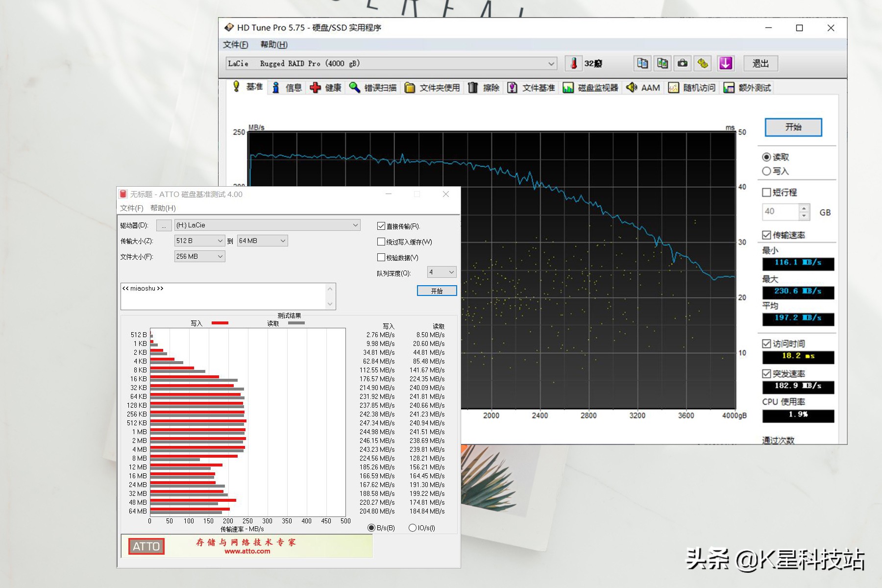The image size is (882, 588).
Task: Click the purple down-arrow icon
Action: (x=725, y=63)
